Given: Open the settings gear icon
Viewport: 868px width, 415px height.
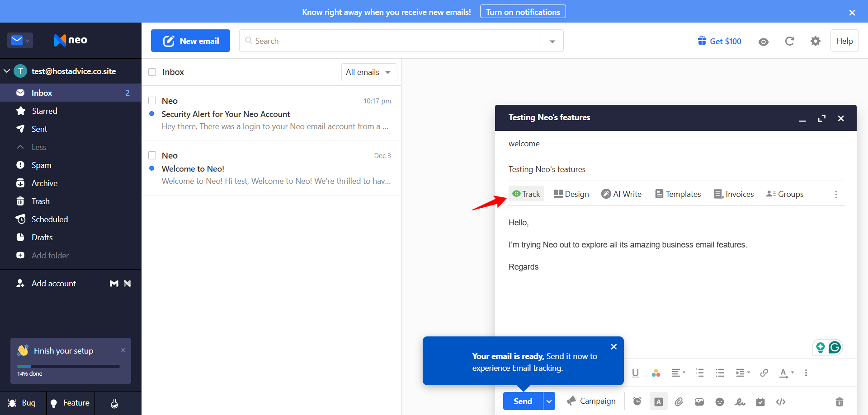Looking at the screenshot, I should [x=816, y=41].
